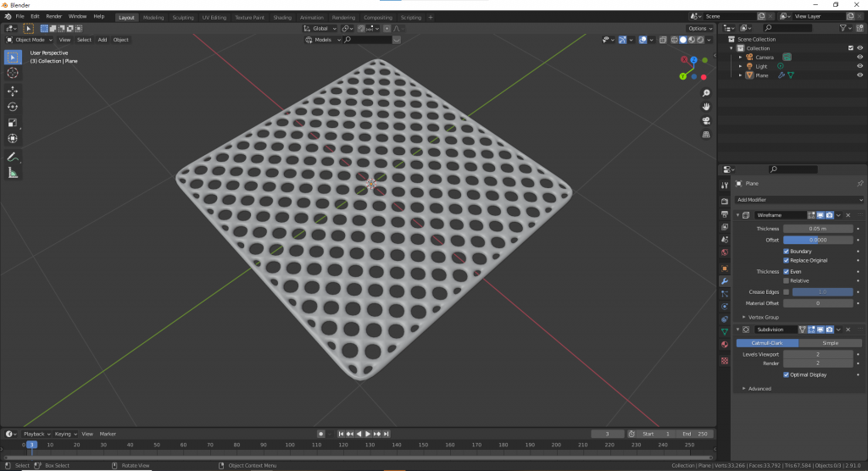
Task: Select the Simple subdivision type
Action: click(830, 343)
